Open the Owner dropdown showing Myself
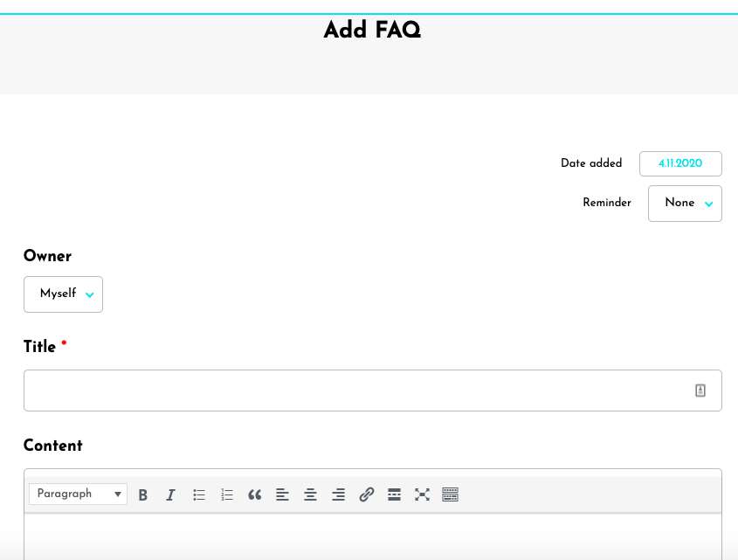Viewport: 738px width, 560px height. 63,294
